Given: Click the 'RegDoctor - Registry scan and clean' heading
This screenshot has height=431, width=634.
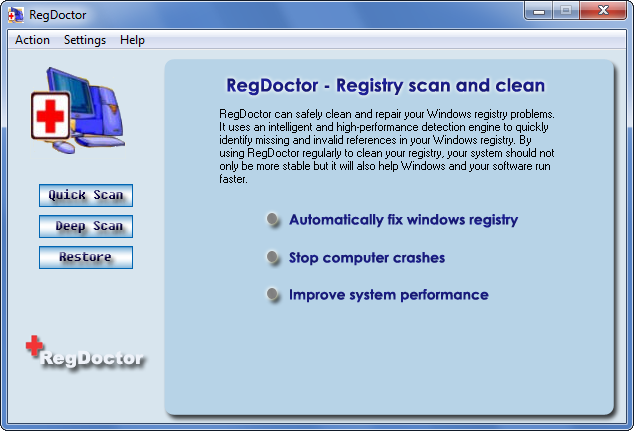Looking at the screenshot, I should tap(385, 86).
